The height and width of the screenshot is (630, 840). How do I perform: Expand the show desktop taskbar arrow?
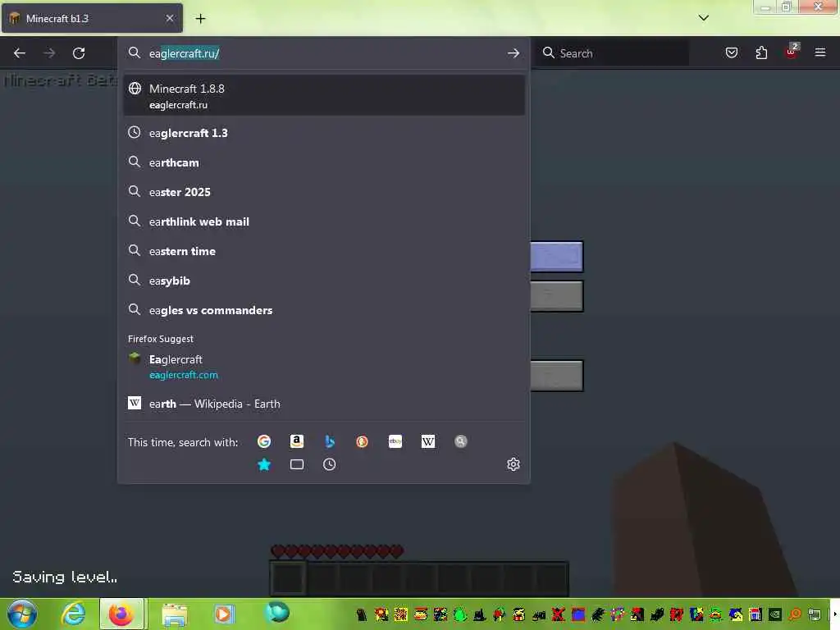834,614
